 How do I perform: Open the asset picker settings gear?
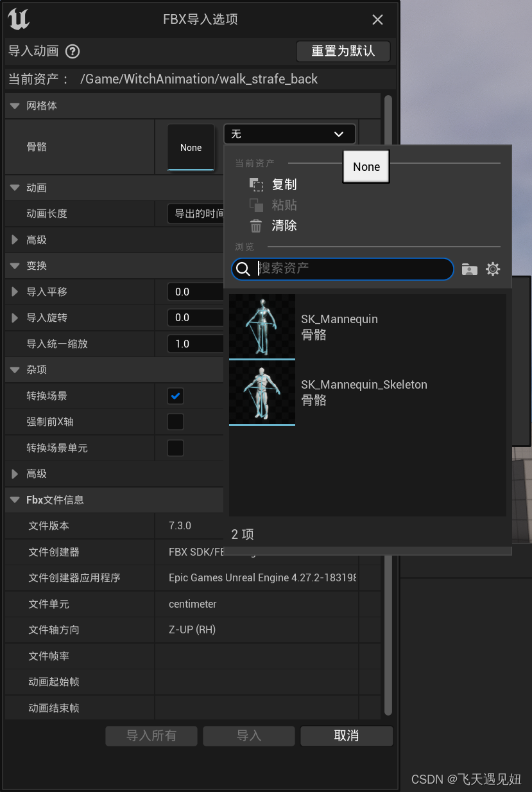click(493, 269)
